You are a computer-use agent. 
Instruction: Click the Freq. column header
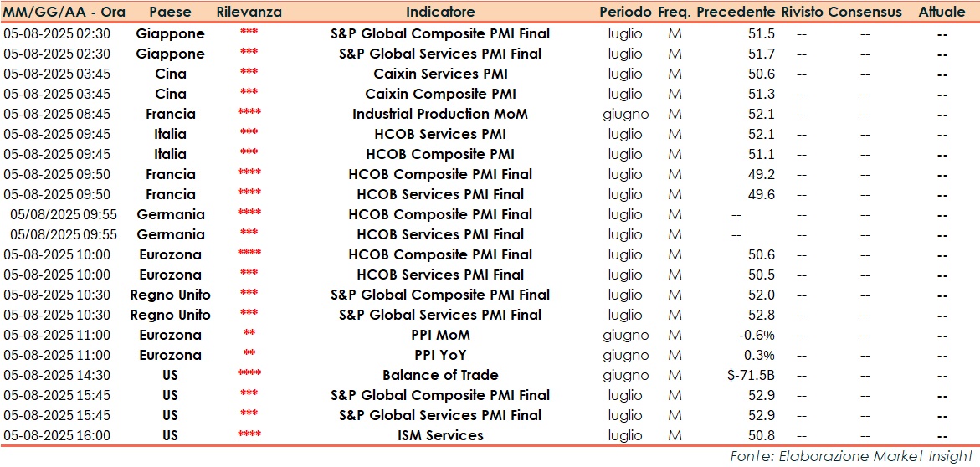coord(674,13)
